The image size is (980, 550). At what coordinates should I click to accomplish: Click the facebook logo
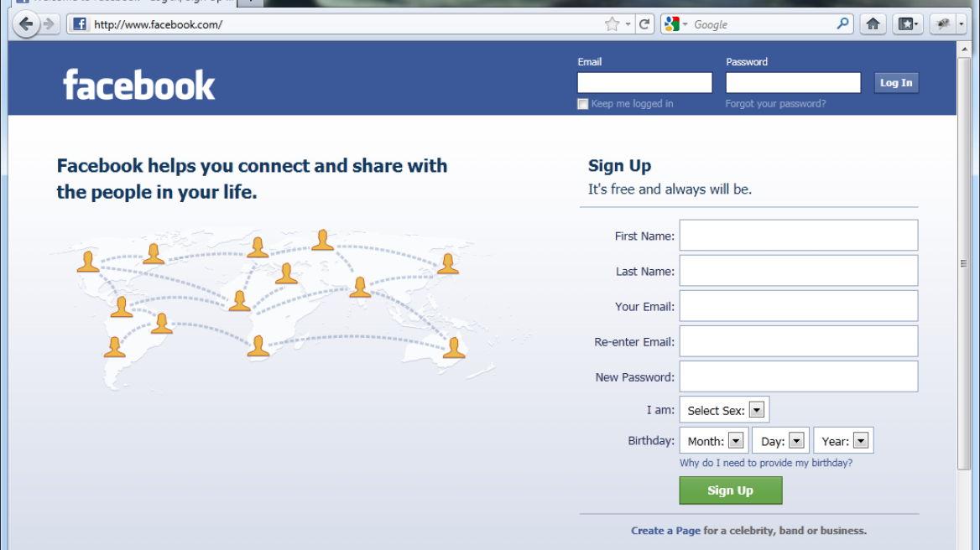pyautogui.click(x=138, y=85)
